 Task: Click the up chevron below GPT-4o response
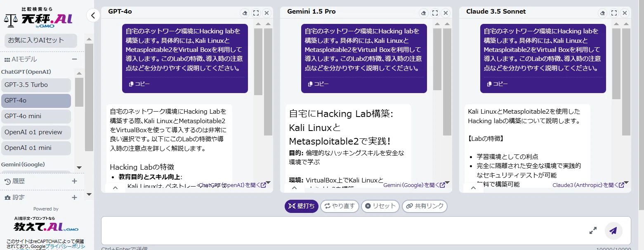point(116,188)
